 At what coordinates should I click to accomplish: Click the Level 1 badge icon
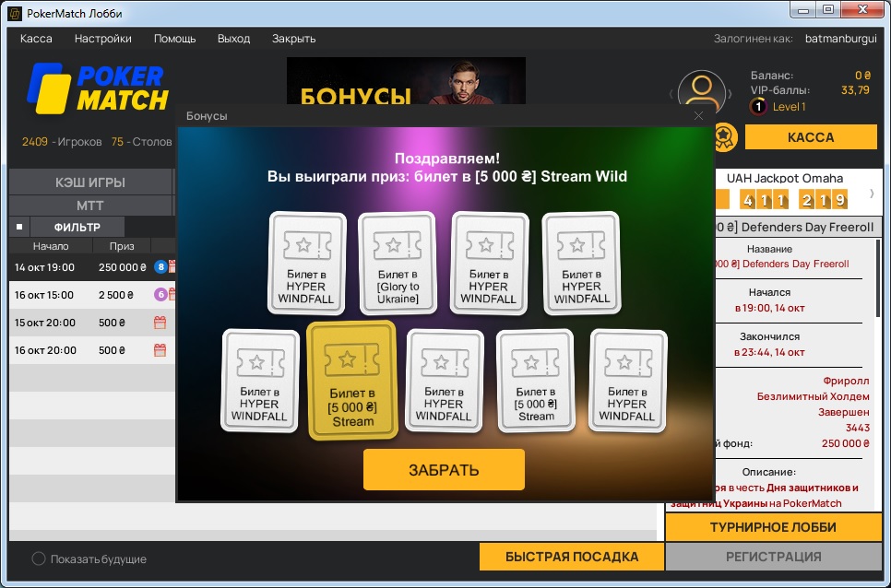pyautogui.click(x=758, y=106)
